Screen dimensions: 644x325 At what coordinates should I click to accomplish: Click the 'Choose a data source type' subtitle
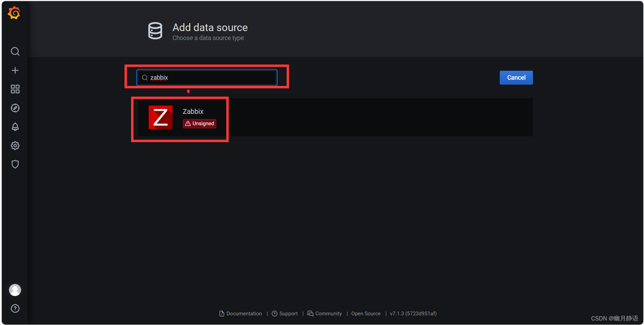click(208, 38)
